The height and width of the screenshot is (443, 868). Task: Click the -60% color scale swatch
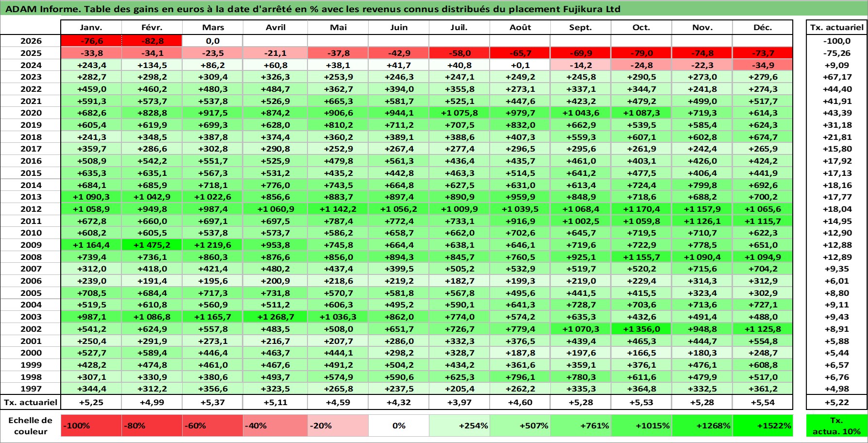[213, 426]
